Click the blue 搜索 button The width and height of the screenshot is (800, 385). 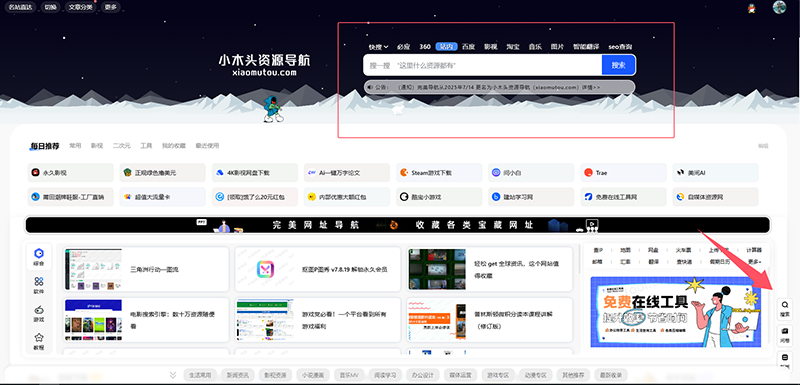pyautogui.click(x=618, y=65)
